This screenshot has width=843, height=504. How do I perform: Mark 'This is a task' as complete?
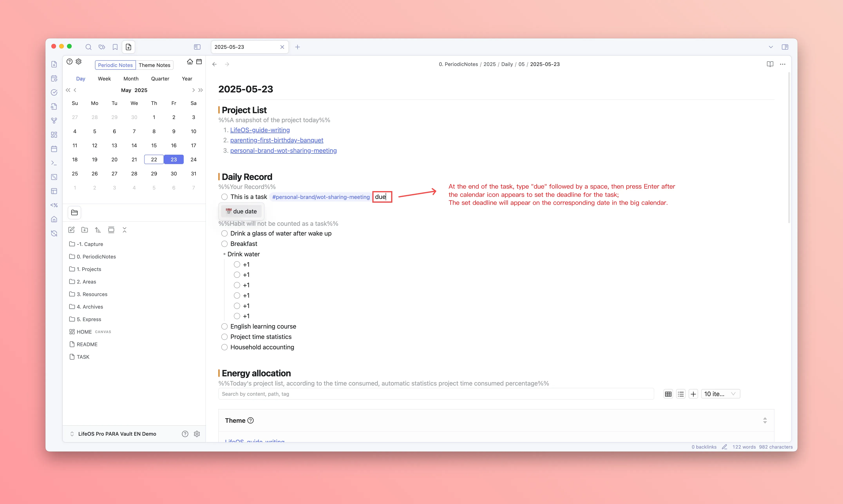224,197
